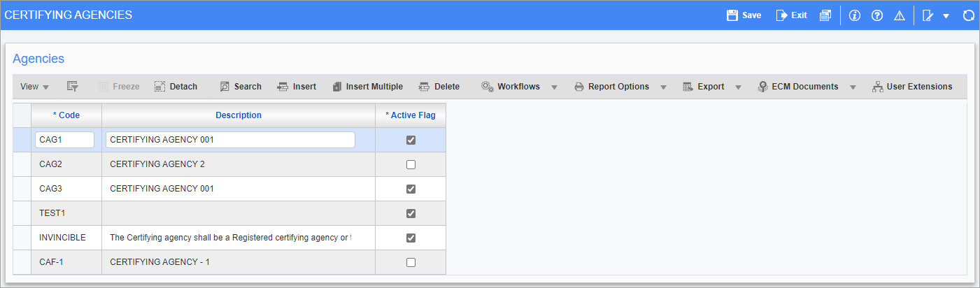Image resolution: width=980 pixels, height=288 pixels.
Task: Click the Workflows toolbar button
Action: (x=511, y=87)
